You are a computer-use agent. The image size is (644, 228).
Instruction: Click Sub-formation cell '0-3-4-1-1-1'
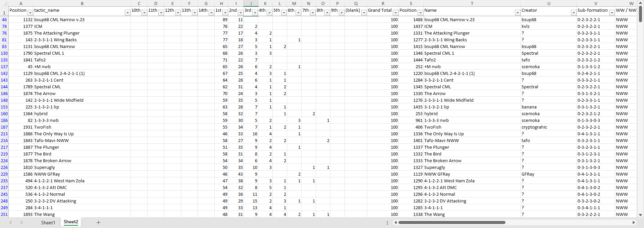596,208
